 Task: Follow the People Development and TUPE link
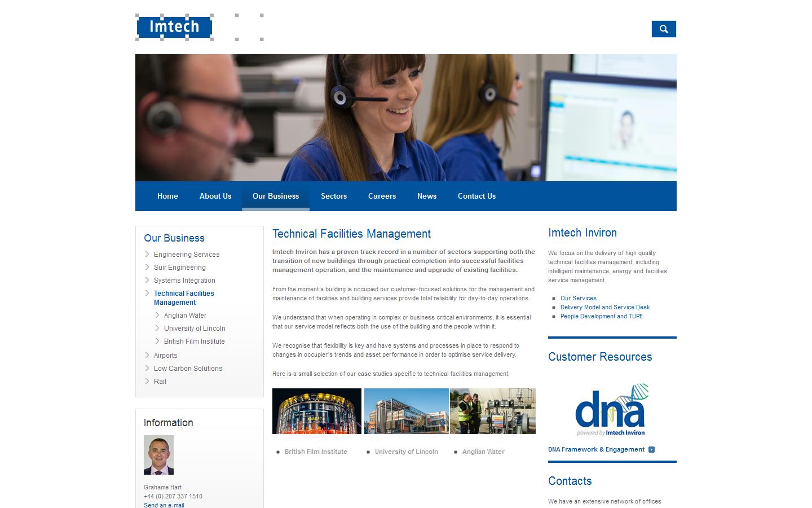point(601,316)
